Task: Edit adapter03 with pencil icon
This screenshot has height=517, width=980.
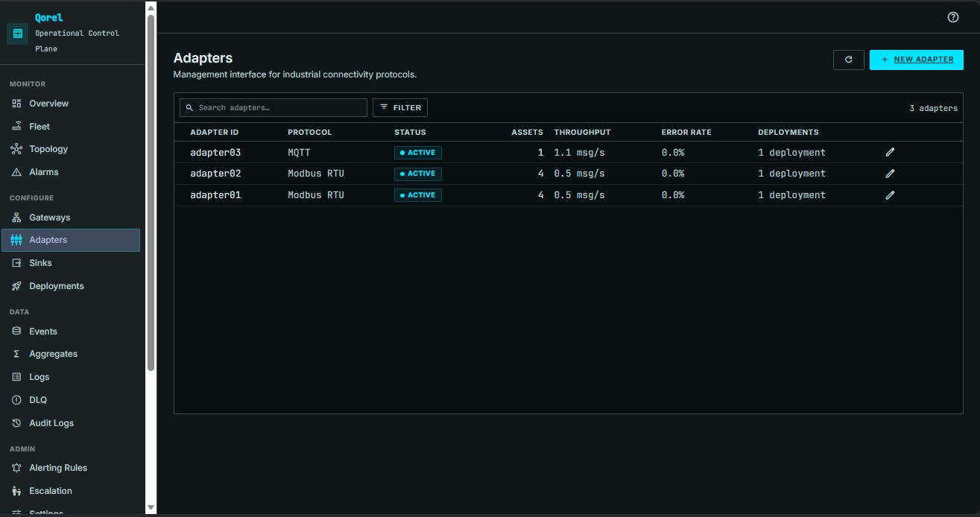Action: [x=890, y=152]
